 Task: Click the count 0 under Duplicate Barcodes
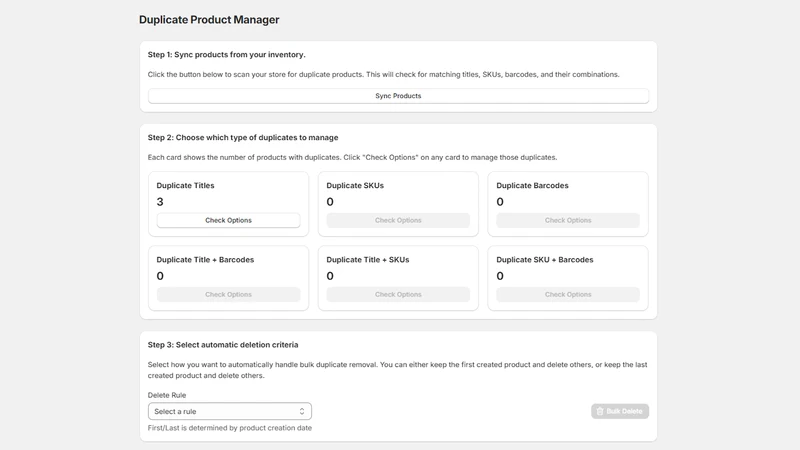[x=500, y=202]
